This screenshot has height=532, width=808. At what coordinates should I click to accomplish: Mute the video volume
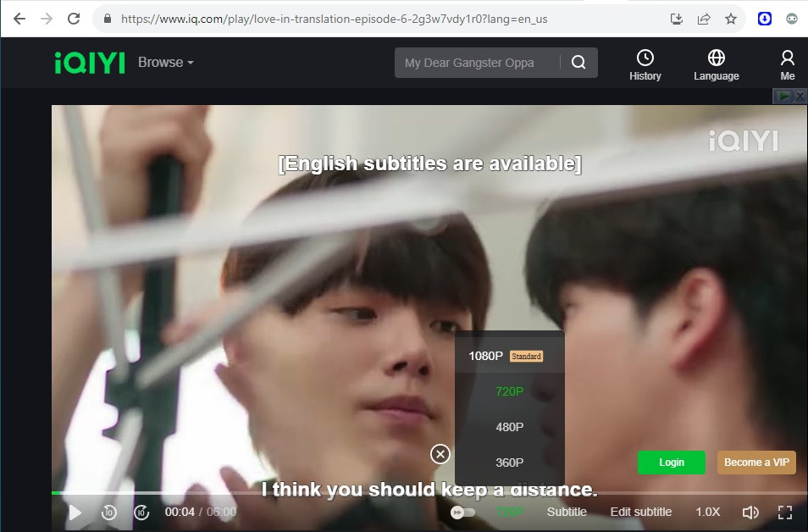pyautogui.click(x=750, y=512)
